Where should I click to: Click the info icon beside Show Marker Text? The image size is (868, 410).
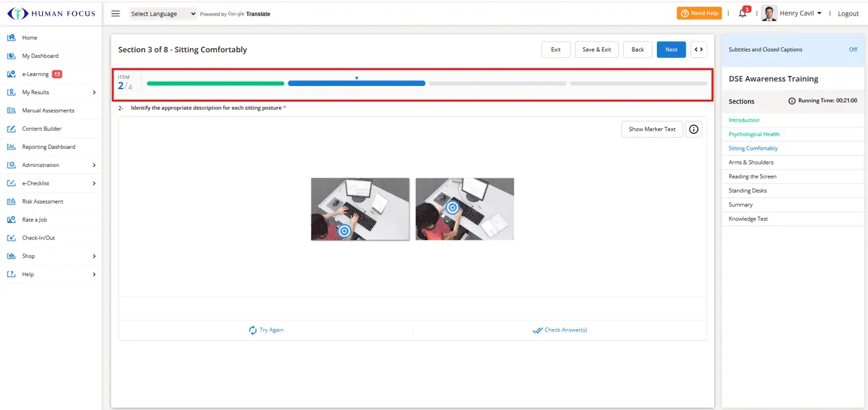(694, 129)
